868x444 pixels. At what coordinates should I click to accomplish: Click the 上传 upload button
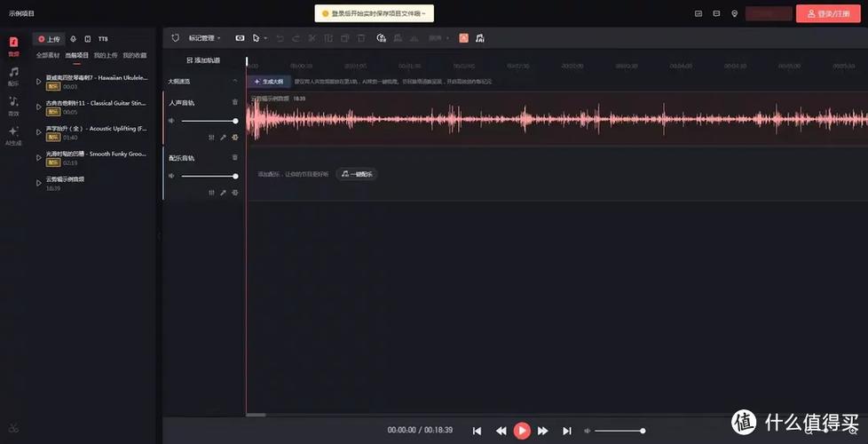[x=49, y=39]
